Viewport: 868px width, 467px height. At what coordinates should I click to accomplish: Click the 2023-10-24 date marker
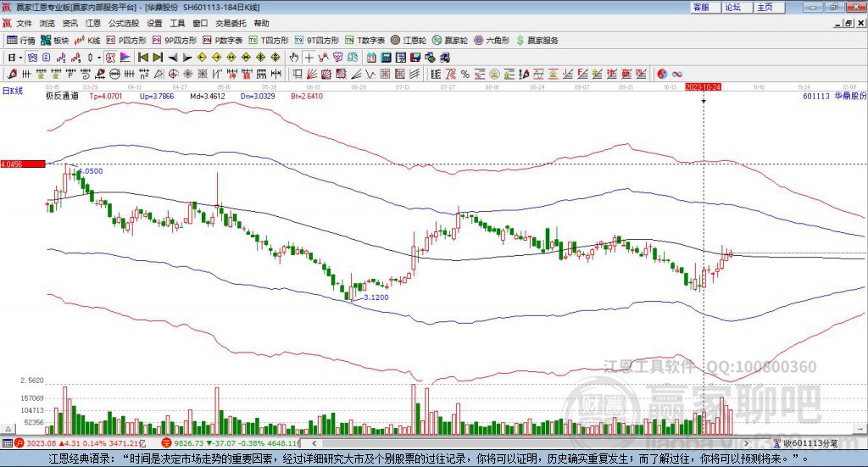[703, 86]
